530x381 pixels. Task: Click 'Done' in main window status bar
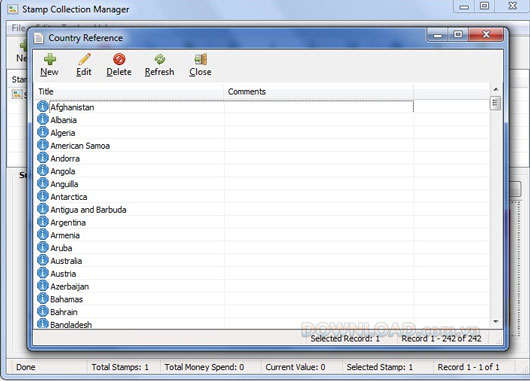pos(26,367)
